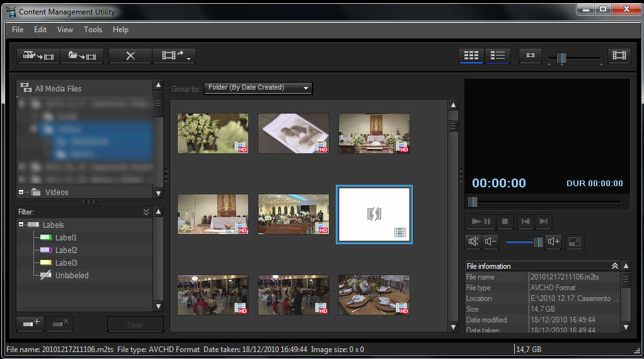This screenshot has height=359, width=644.
Task: Select the altar table close-up thumbnail
Action: (213, 214)
